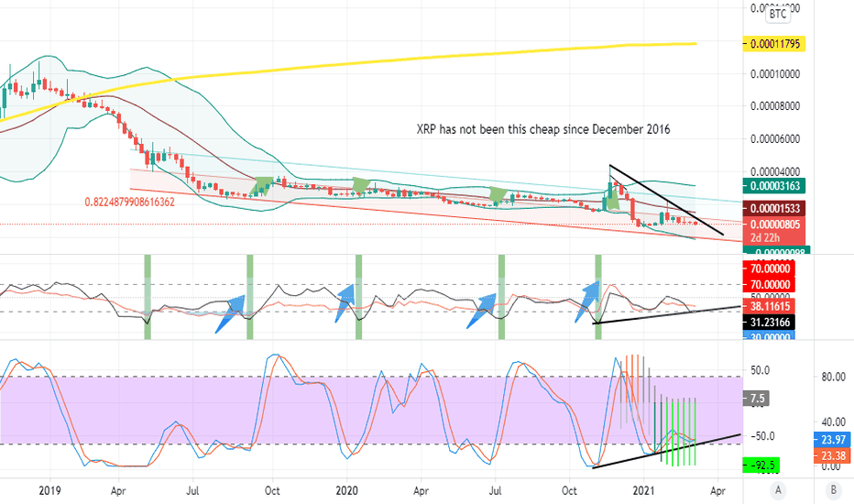The width and height of the screenshot is (854, 504).
Task: Click the B scale button at bottom right
Action: (x=833, y=490)
